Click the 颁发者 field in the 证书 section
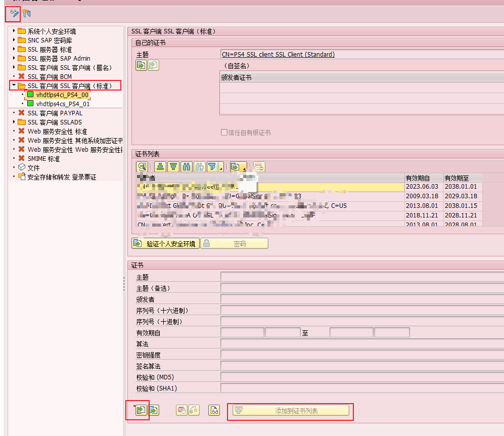The height and width of the screenshot is (436, 504). (x=362, y=299)
